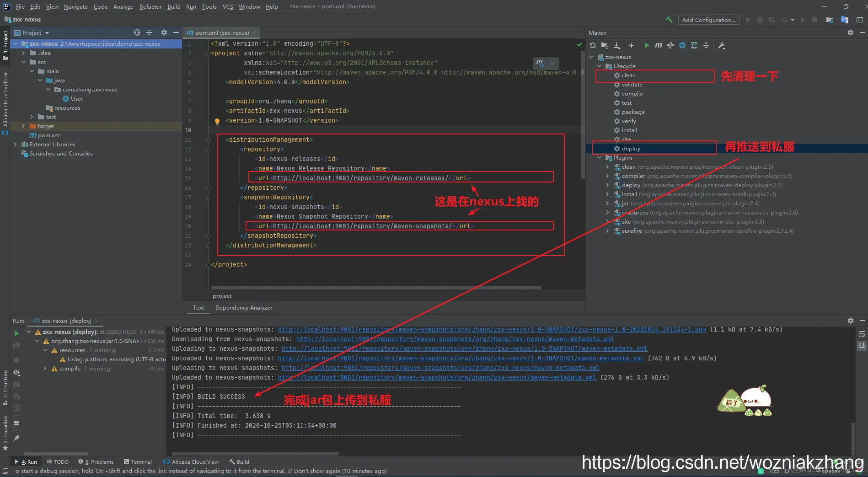Image resolution: width=868 pixels, height=477 pixels.
Task: Click the locate target icon in Project panel
Action: pyautogui.click(x=137, y=32)
